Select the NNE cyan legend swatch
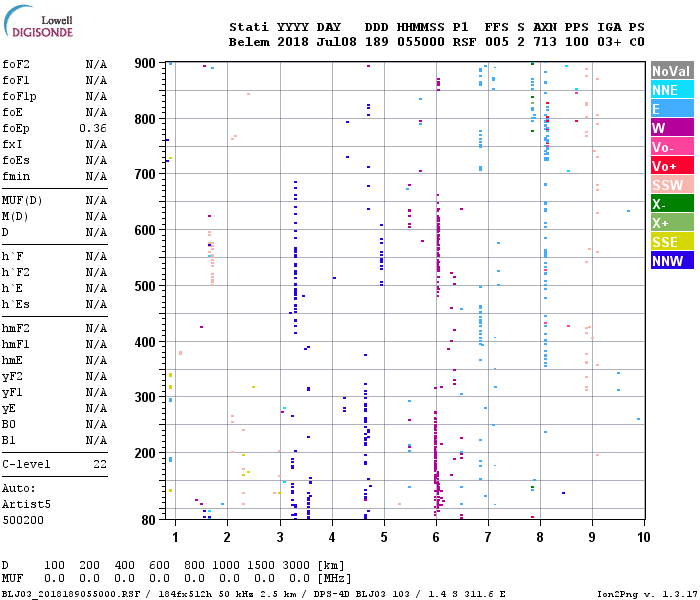This screenshot has width=700, height=600. (x=672, y=90)
